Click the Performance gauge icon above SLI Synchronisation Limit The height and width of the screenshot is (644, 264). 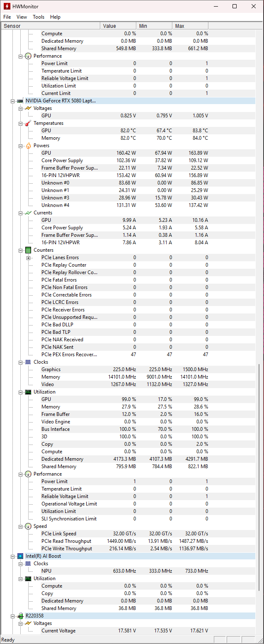point(28,474)
